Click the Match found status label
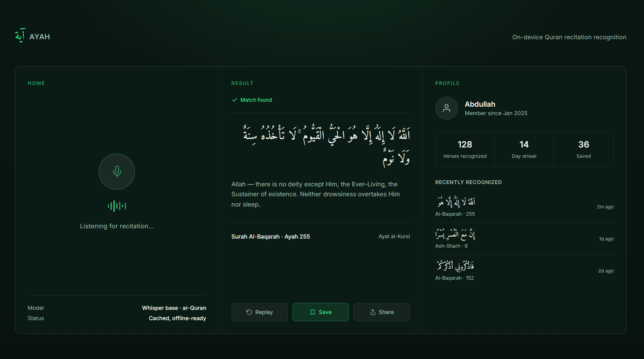The height and width of the screenshot is (359, 644). tap(256, 100)
